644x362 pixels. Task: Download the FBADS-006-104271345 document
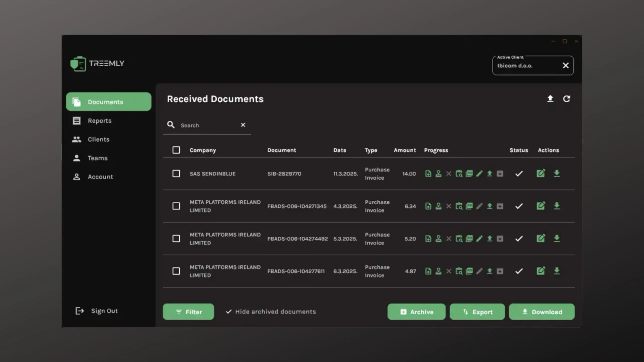pyautogui.click(x=557, y=206)
